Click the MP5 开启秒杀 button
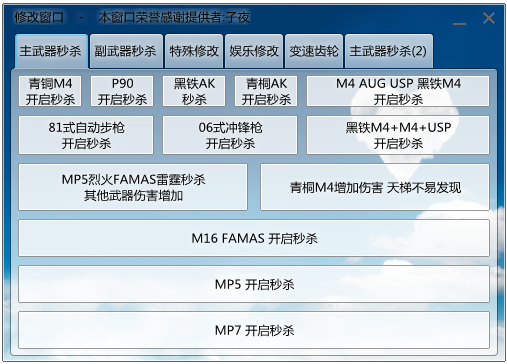Viewport: 507px width, 364px height. pyautogui.click(x=254, y=284)
